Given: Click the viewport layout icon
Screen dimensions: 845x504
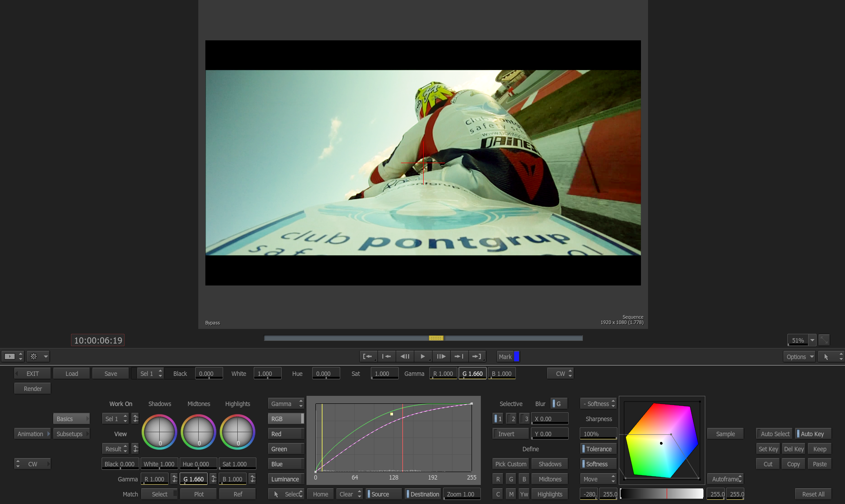Looking at the screenshot, I should pos(10,356).
